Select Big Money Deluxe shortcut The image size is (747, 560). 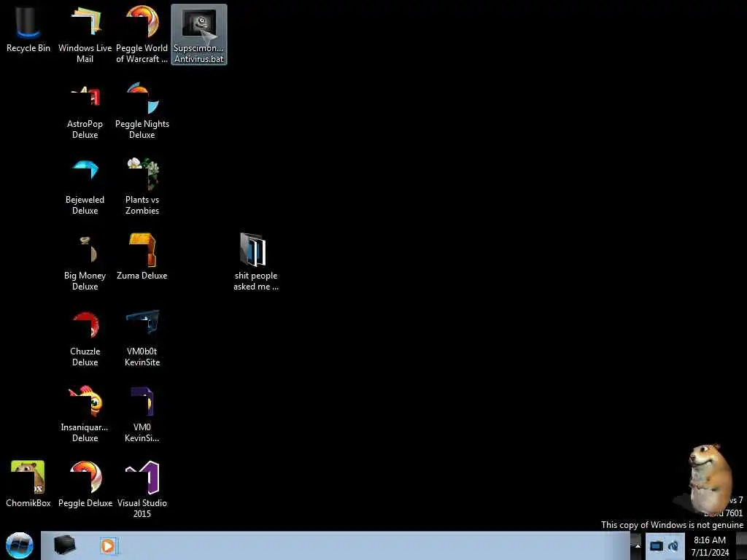click(x=85, y=262)
